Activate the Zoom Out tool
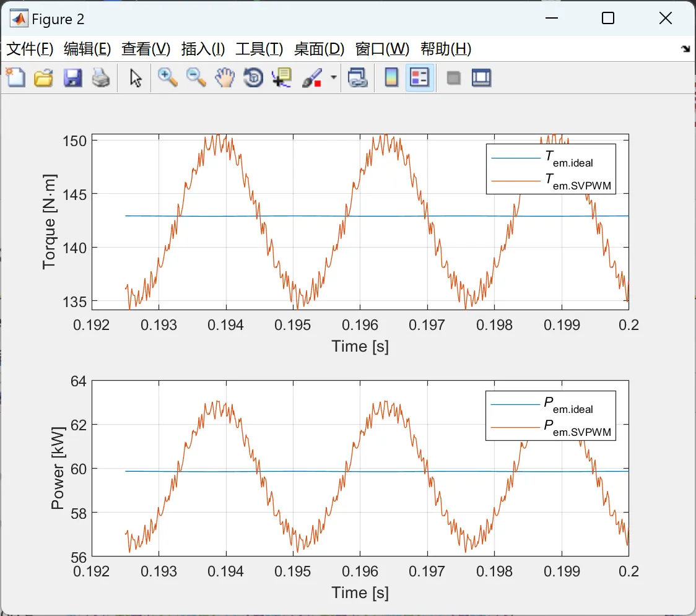This screenshot has width=696, height=616. point(196,78)
